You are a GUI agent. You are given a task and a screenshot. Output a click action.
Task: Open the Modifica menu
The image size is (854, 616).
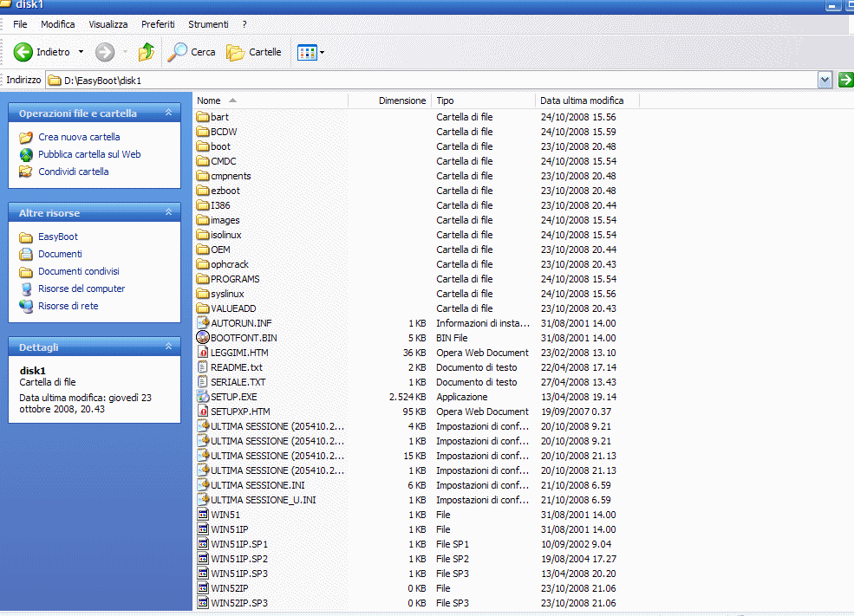(x=58, y=24)
